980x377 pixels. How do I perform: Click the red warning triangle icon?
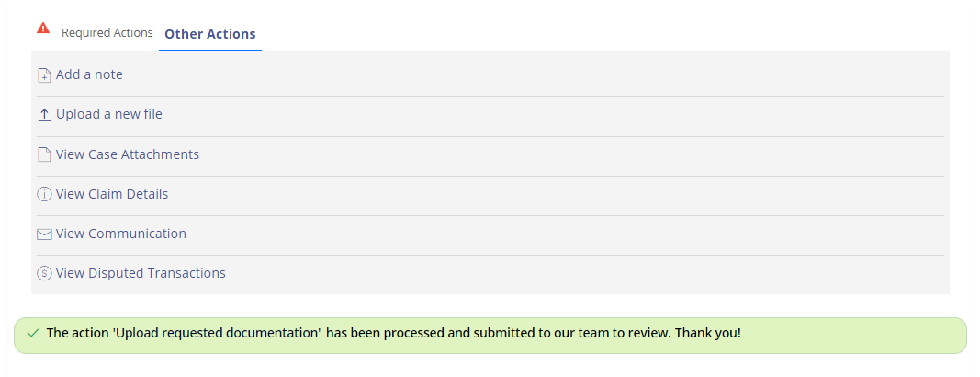43,28
